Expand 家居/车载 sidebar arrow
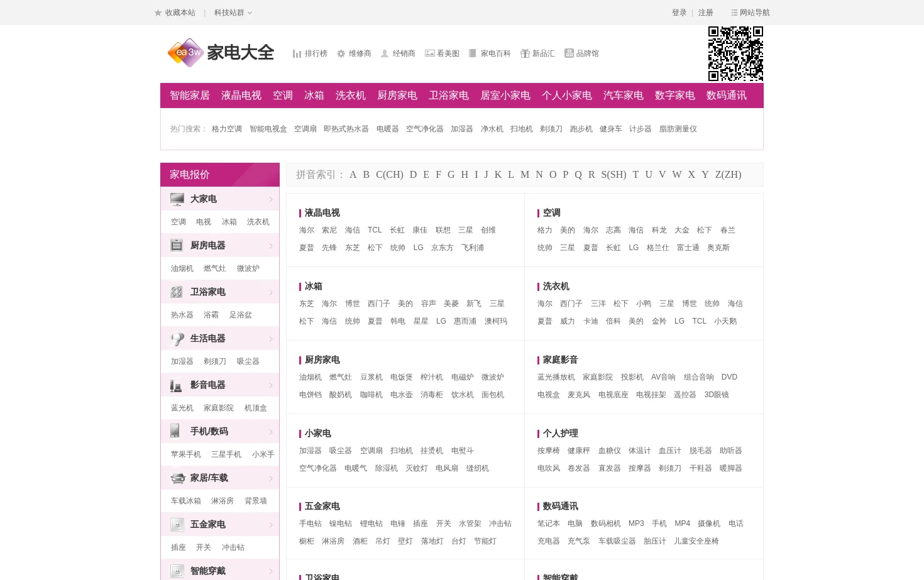The width and height of the screenshot is (924, 580). pyautogui.click(x=271, y=479)
